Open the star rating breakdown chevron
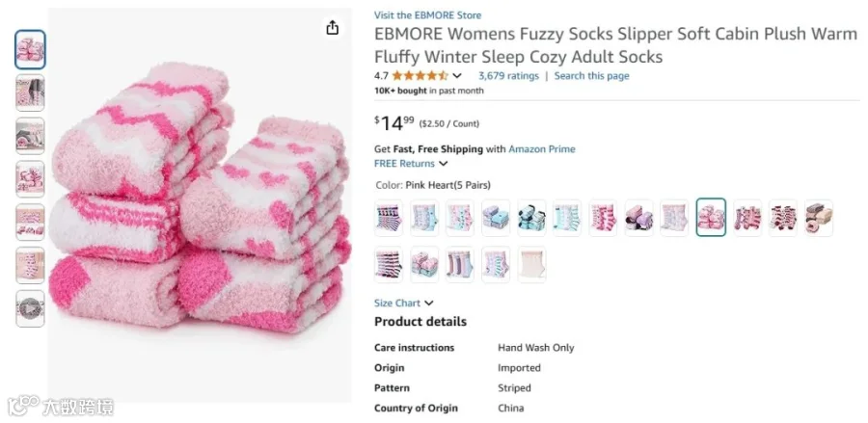The height and width of the screenshot is (423, 868). (x=457, y=76)
